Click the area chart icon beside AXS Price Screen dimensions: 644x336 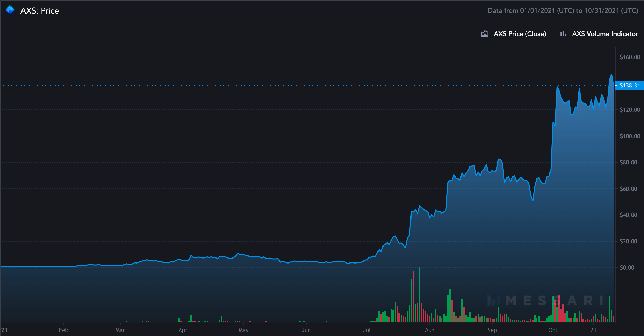pyautogui.click(x=485, y=34)
